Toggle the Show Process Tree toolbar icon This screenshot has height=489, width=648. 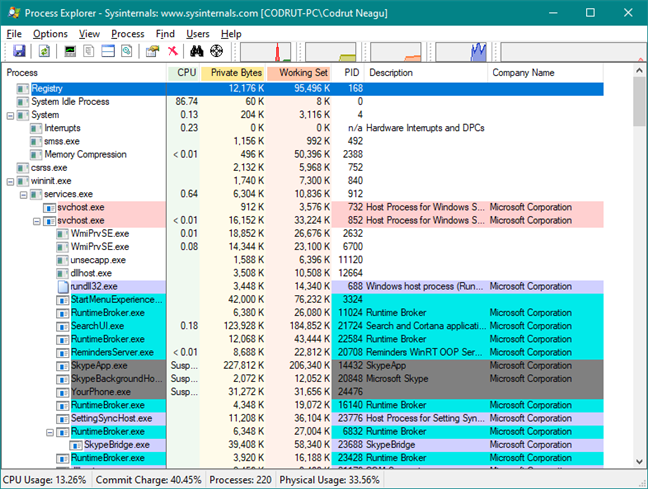point(88,51)
